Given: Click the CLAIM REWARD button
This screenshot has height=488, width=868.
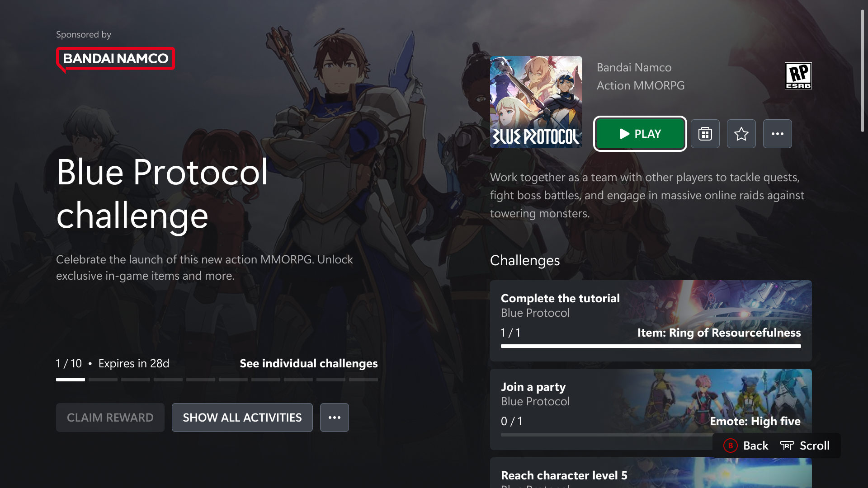Looking at the screenshot, I should pos(110,418).
